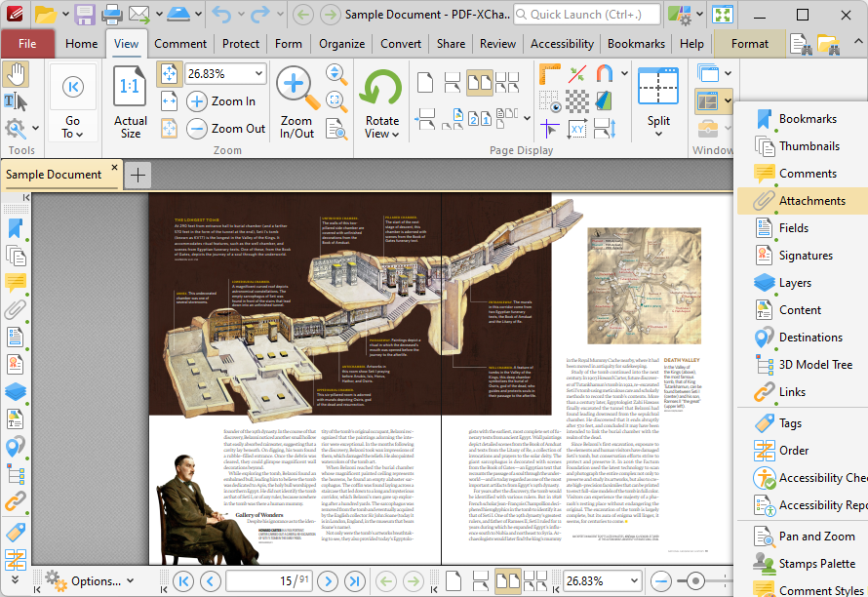Switch to the Accessibility tab
This screenshot has width=868, height=597.
562,44
